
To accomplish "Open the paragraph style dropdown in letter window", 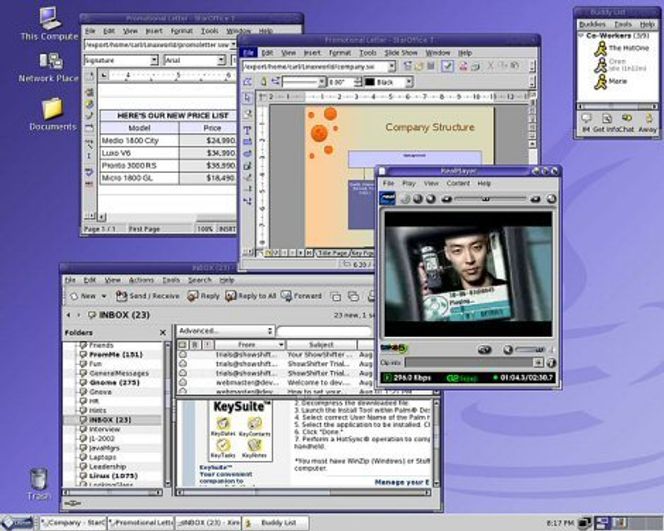I will coord(154,60).
